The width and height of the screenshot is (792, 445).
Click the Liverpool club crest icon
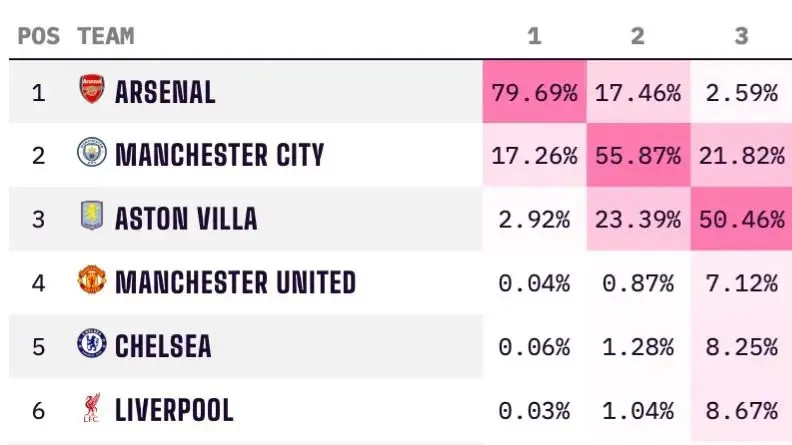[91, 409]
